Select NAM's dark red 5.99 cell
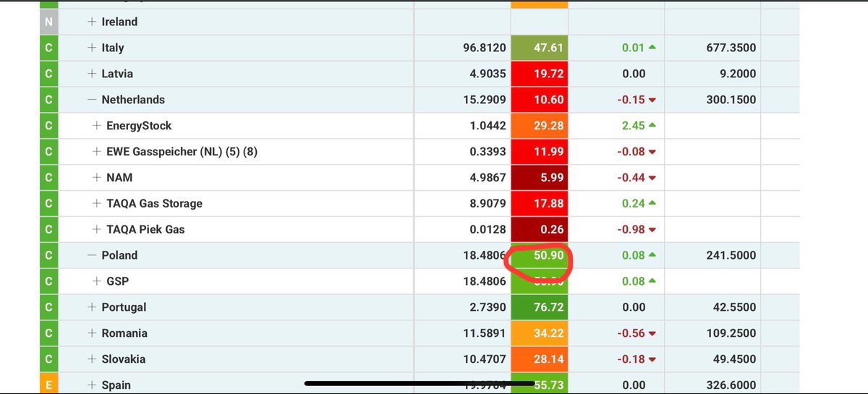Image resolution: width=868 pixels, height=394 pixels. tap(540, 178)
